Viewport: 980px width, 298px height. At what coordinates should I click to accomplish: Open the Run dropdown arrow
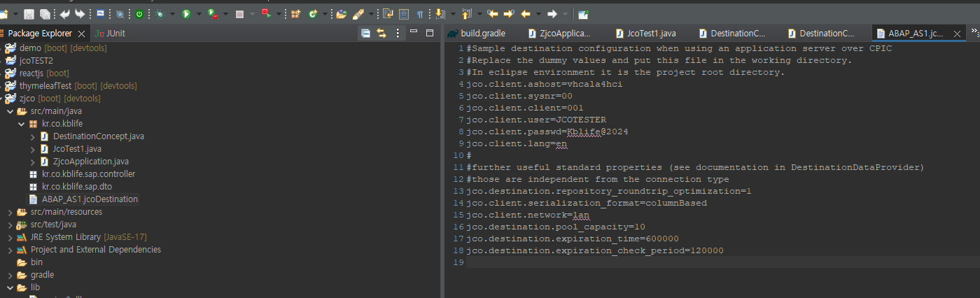tap(199, 14)
